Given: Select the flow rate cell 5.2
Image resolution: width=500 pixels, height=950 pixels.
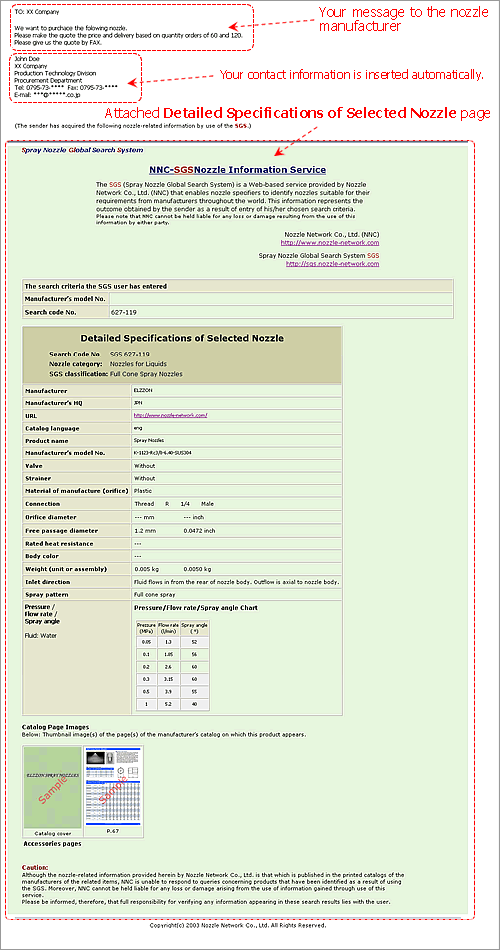Looking at the screenshot, I should click(x=168, y=705).
